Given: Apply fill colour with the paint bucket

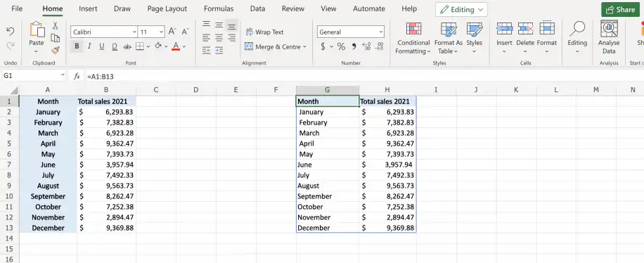Looking at the screenshot, I should (158, 46).
